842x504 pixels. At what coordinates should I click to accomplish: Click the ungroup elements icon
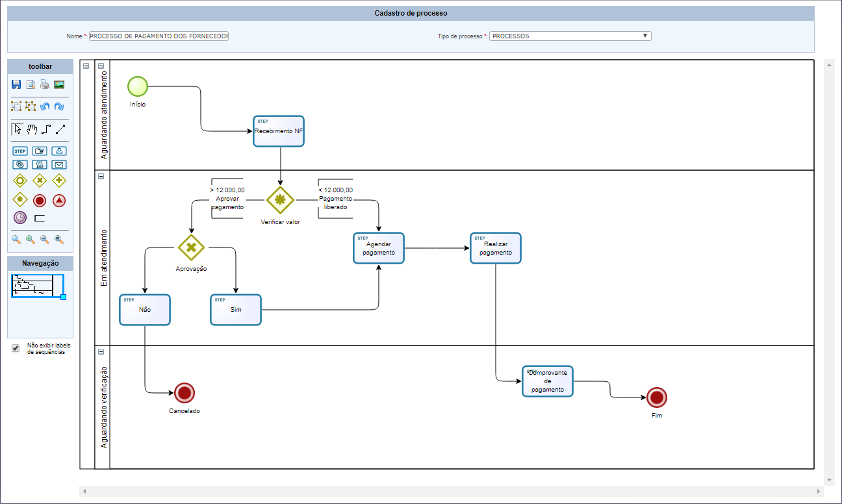[x=31, y=106]
